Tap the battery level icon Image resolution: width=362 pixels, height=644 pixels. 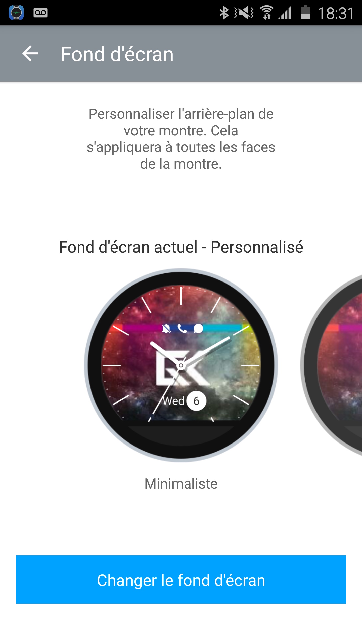click(x=306, y=13)
